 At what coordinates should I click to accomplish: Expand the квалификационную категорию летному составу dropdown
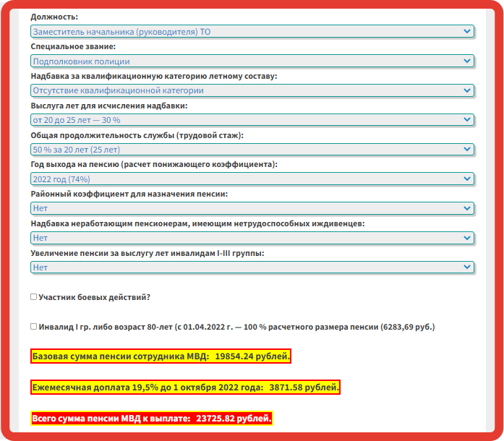click(252, 90)
